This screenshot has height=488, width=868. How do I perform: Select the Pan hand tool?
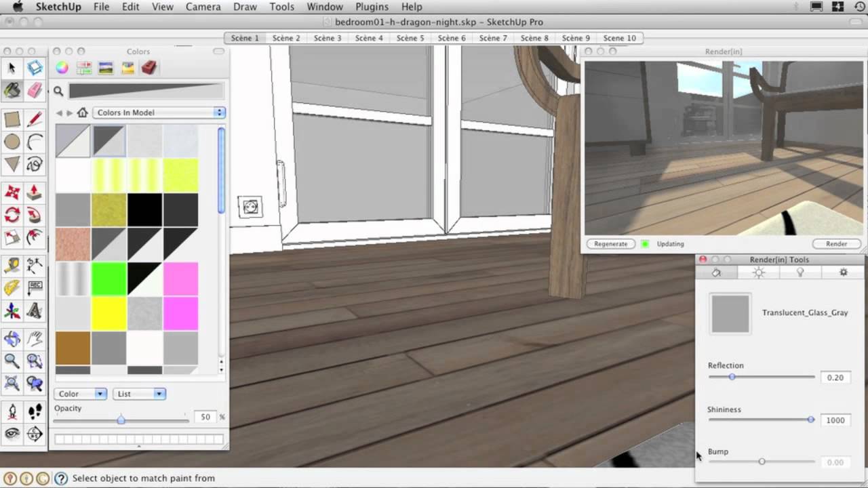[x=35, y=340]
